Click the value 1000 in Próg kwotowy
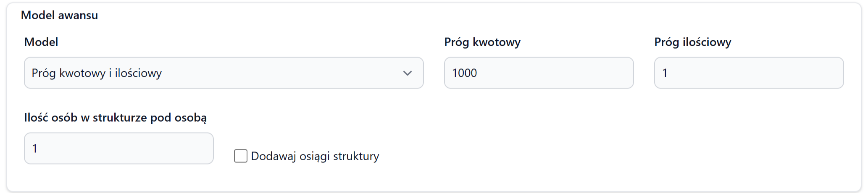This screenshot has height=193, width=868. pyautogui.click(x=464, y=73)
